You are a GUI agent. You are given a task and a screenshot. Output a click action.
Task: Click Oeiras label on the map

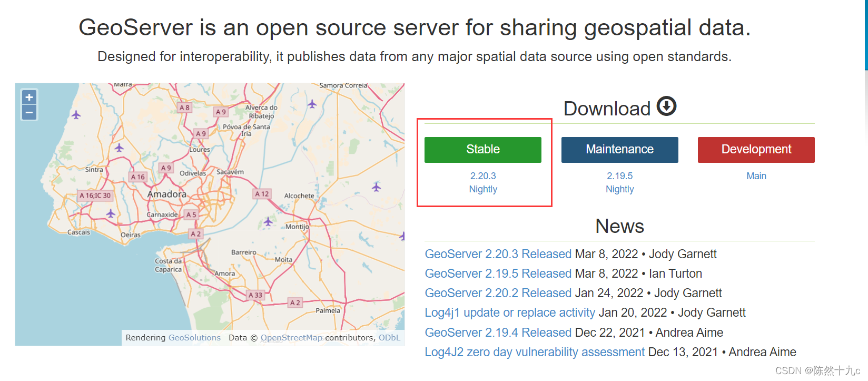click(x=131, y=235)
